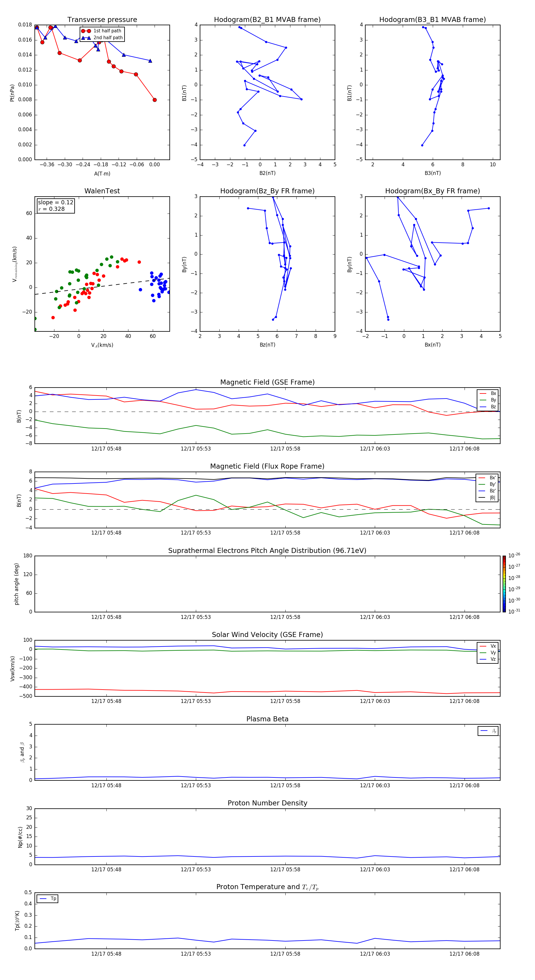This screenshot has width=535, height=980.
Task: Click the 'V_A(km/s)' x-axis label
Action: (102, 345)
